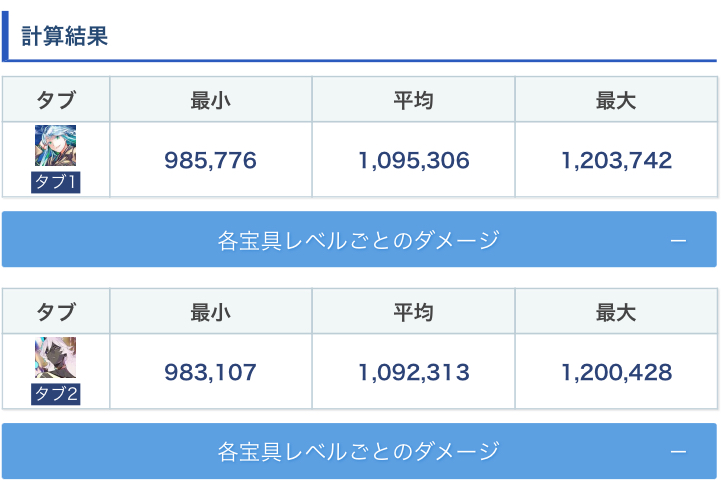727x504 pixels.
Task: Select the average damage value 1,095,306
Action: [413, 161]
